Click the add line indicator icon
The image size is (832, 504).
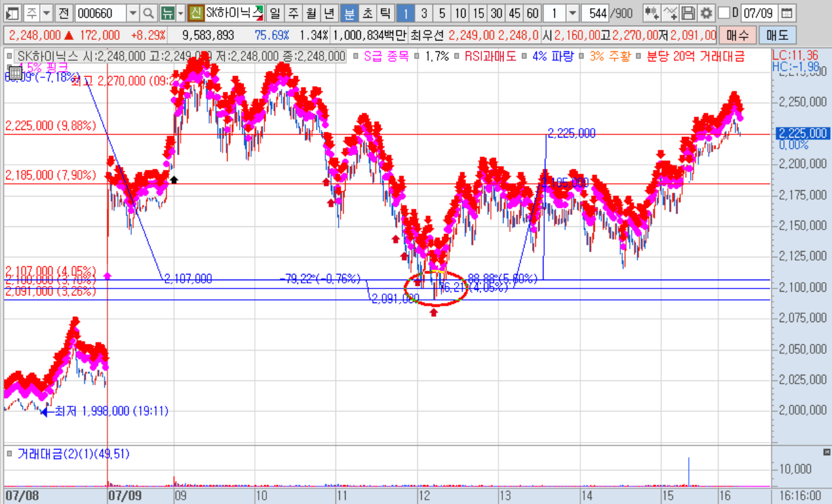click(x=670, y=13)
